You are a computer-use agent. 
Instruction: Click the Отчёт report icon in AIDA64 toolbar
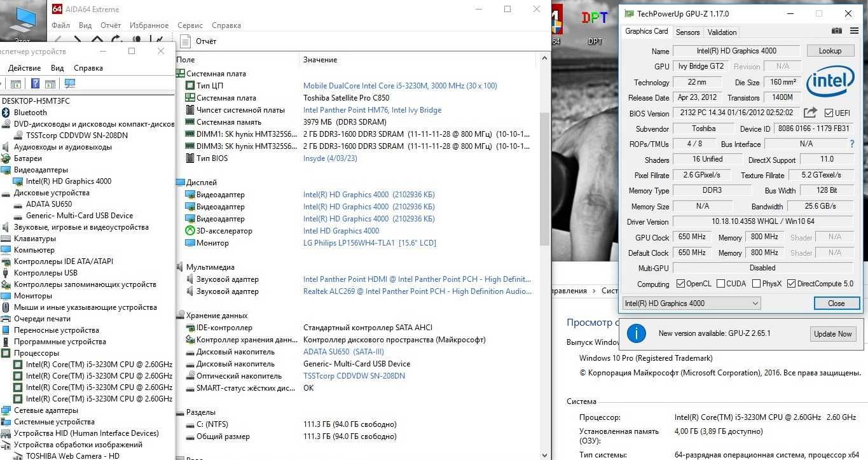186,41
